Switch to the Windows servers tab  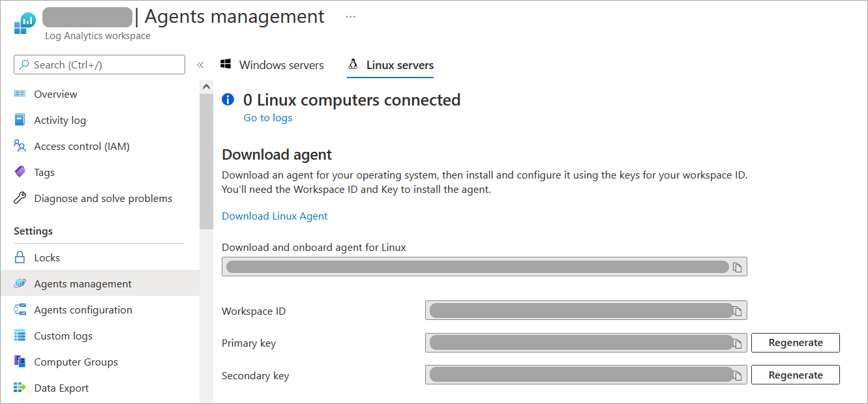pos(272,65)
